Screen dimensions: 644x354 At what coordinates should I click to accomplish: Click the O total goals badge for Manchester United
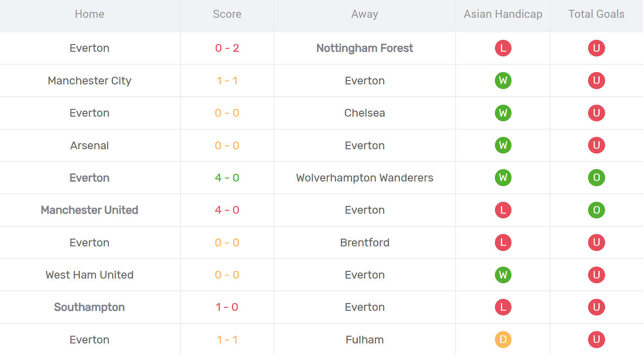click(596, 210)
